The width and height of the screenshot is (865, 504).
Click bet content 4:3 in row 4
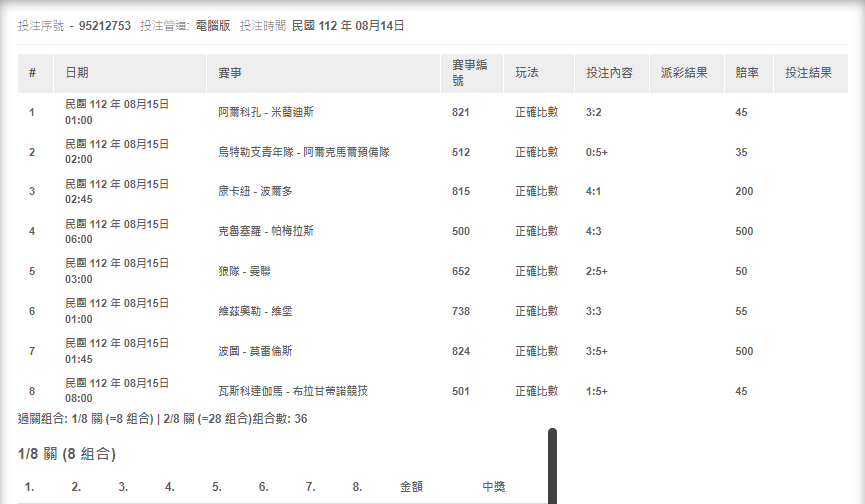[594, 231]
